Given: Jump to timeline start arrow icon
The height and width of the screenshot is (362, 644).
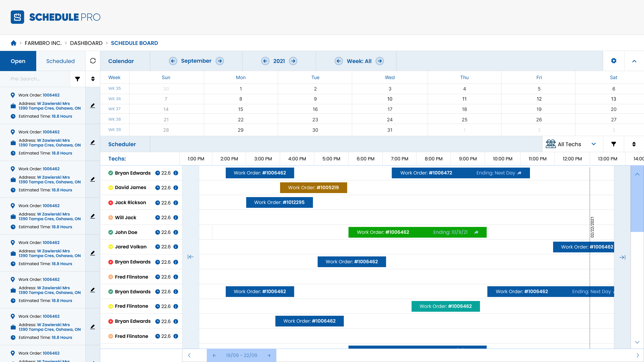Looking at the screenshot, I should click(x=191, y=257).
